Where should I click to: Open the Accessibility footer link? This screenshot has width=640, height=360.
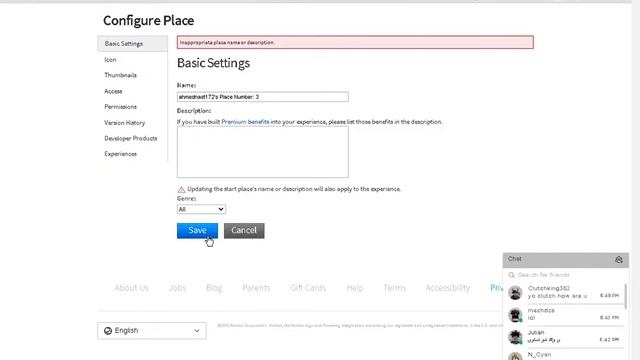pos(448,288)
